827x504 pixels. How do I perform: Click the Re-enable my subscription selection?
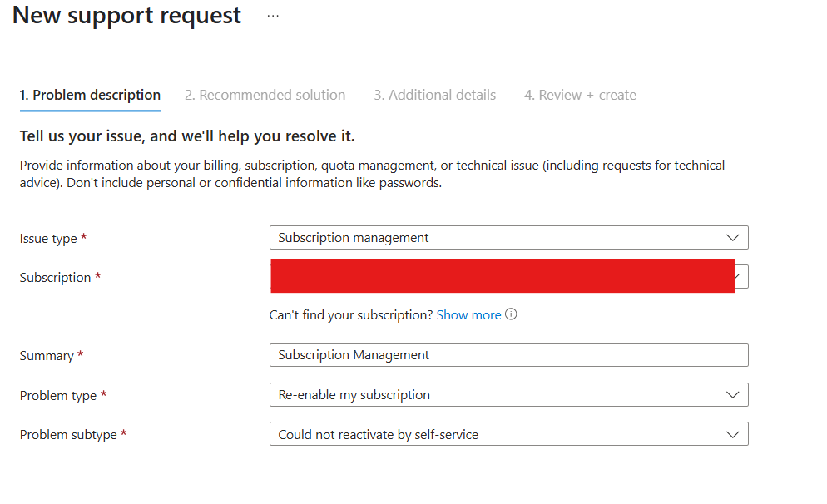[352, 394]
